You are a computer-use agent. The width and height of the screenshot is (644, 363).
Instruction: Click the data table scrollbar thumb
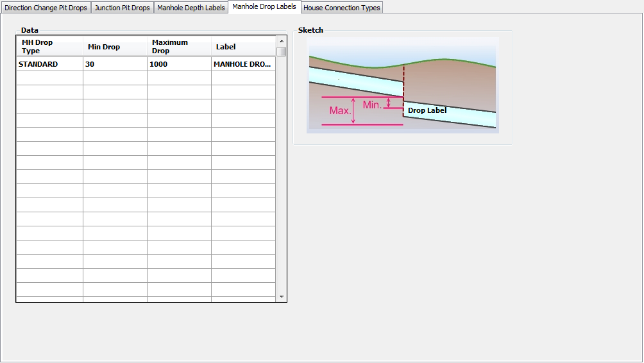coord(282,52)
